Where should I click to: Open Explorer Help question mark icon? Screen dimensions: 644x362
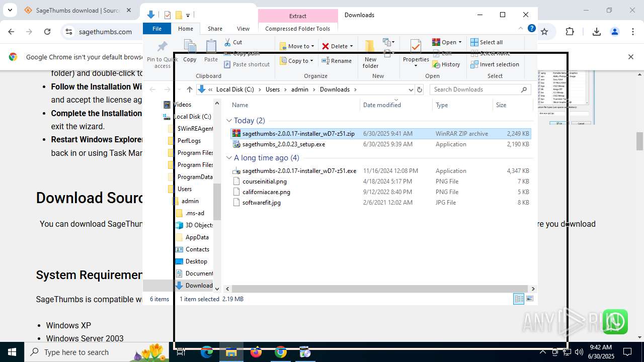[531, 29]
